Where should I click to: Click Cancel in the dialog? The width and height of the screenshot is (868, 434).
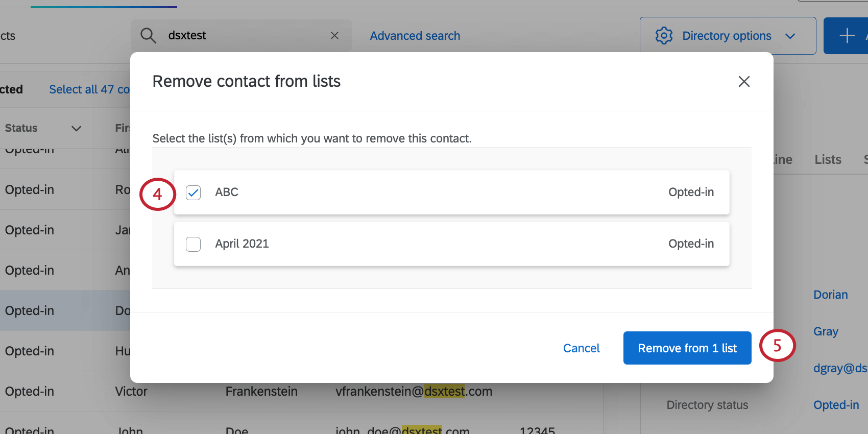(581, 348)
